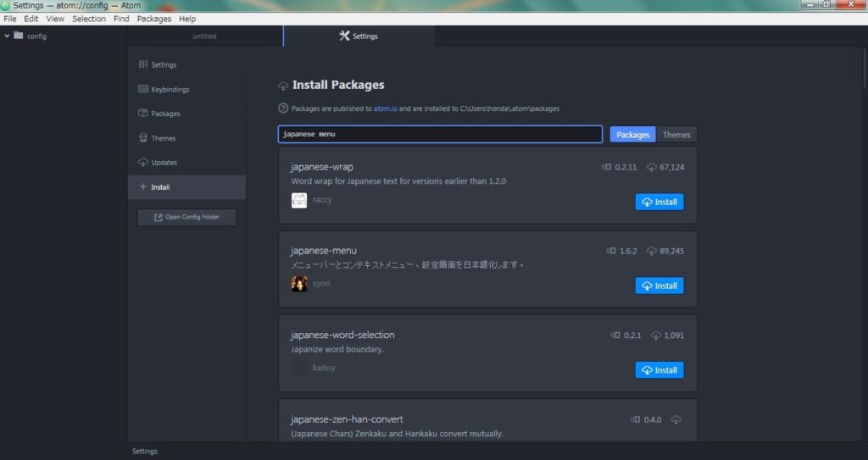Open the View menu
Viewport: 868px width, 460px height.
(x=55, y=19)
